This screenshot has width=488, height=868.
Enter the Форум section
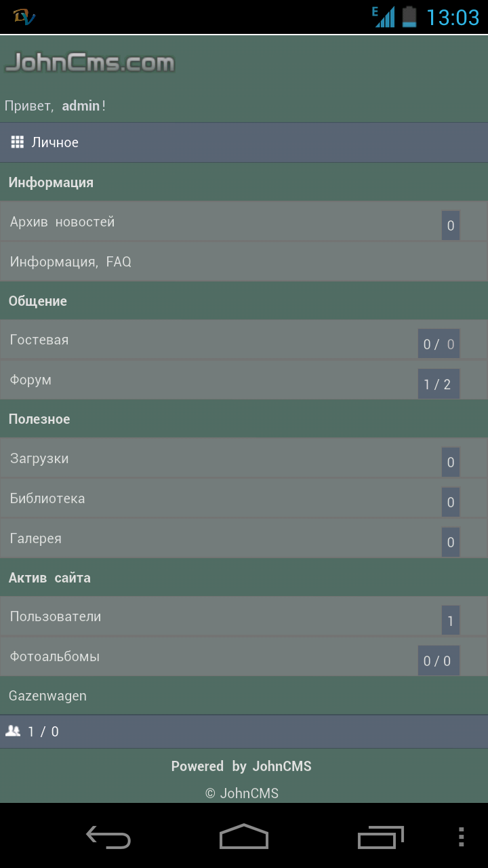coord(30,380)
